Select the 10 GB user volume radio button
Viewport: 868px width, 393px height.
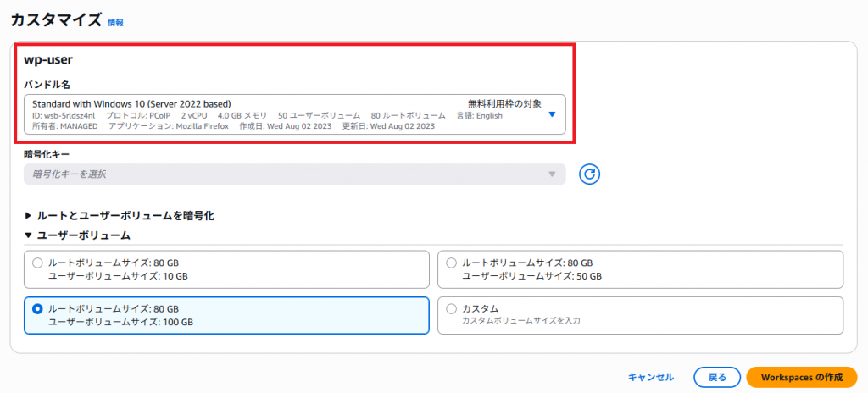pyautogui.click(x=37, y=263)
